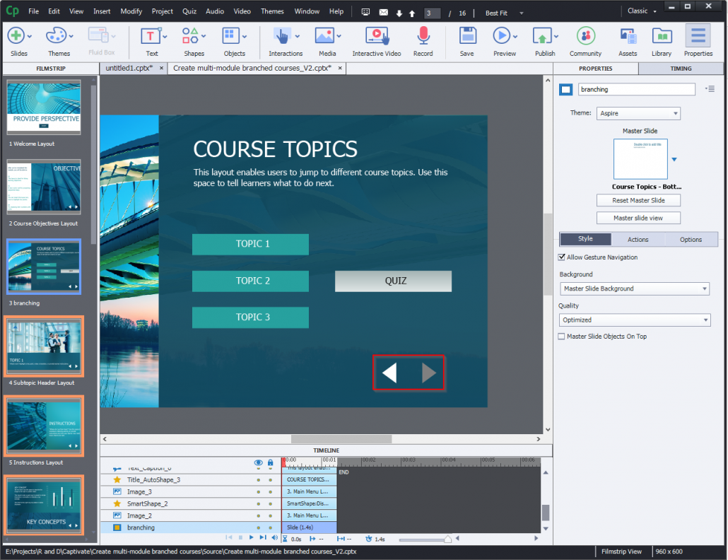
Task: Open the Interactive Video tool
Action: pos(377,37)
